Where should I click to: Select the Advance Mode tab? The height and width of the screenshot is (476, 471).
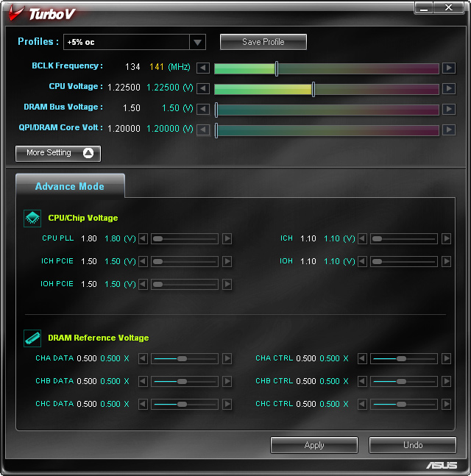(x=70, y=186)
